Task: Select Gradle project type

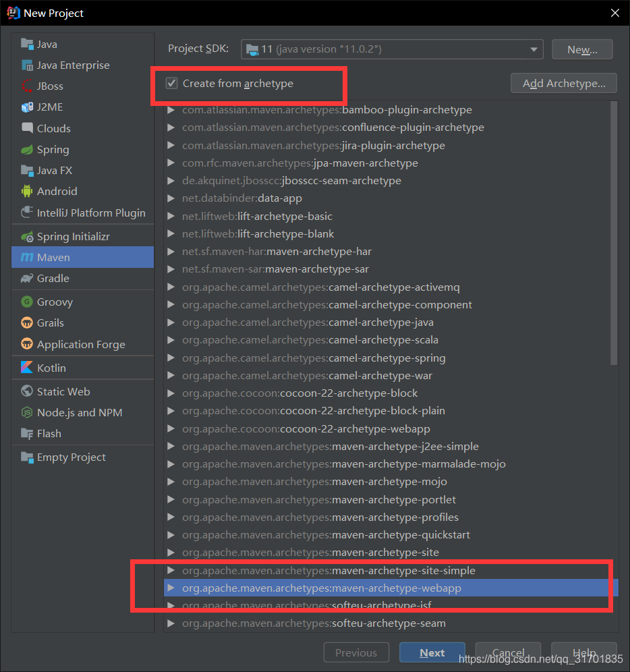Action: (x=83, y=279)
